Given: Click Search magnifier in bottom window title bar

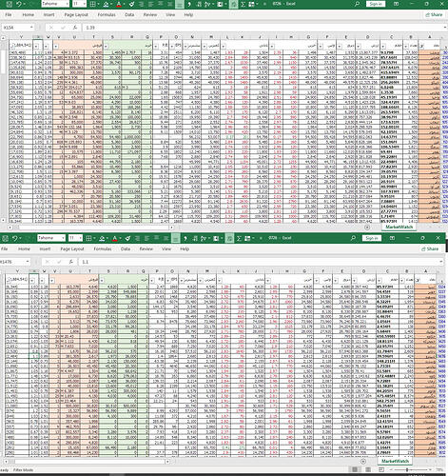Looking at the screenshot, I should 353,238.
